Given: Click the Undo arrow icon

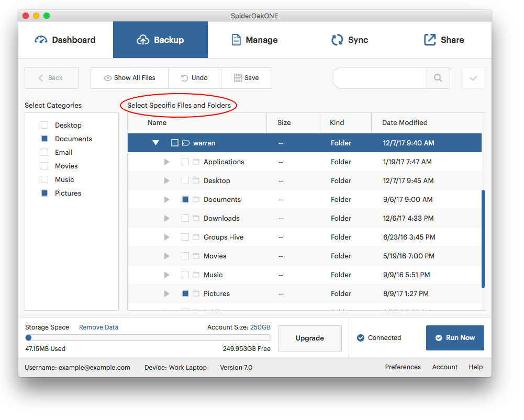Looking at the screenshot, I should coord(185,78).
